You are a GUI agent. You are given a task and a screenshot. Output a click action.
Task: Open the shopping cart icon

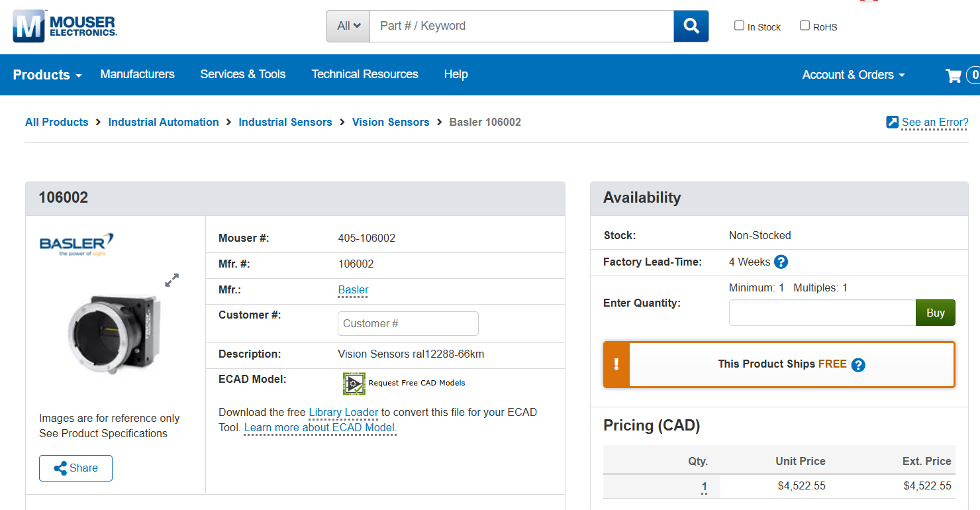[954, 76]
